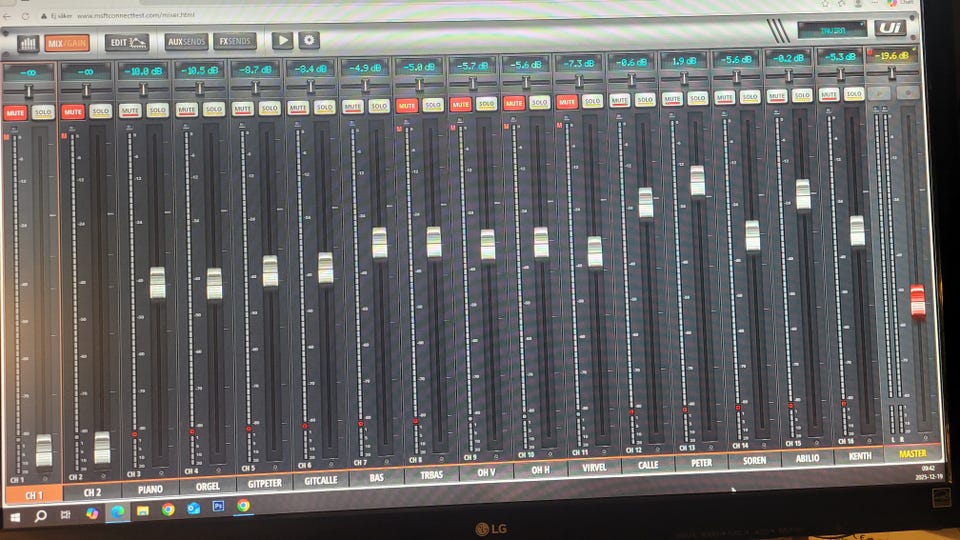Solo the ORGEL channel
Viewport: 960px width, 540px height.
tap(214, 110)
